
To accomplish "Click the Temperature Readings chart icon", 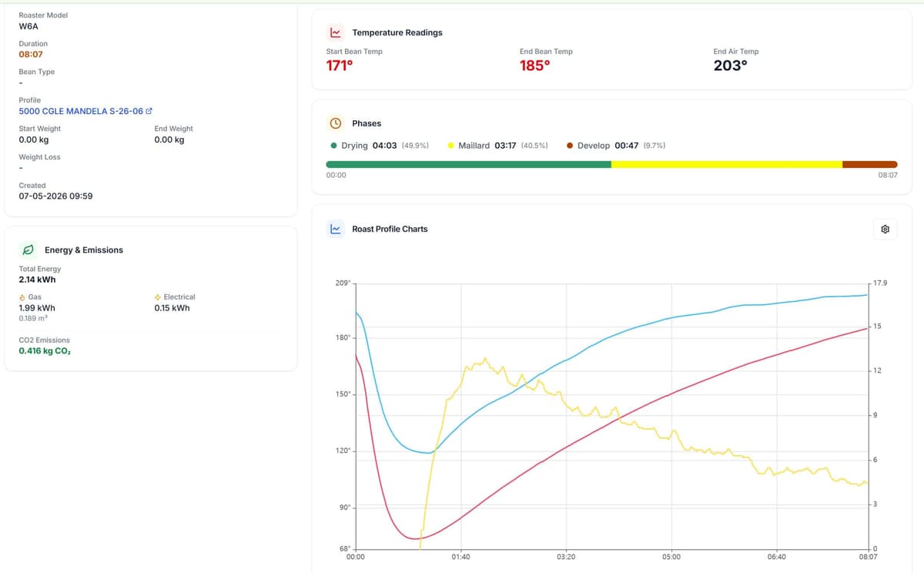I will 335,33.
